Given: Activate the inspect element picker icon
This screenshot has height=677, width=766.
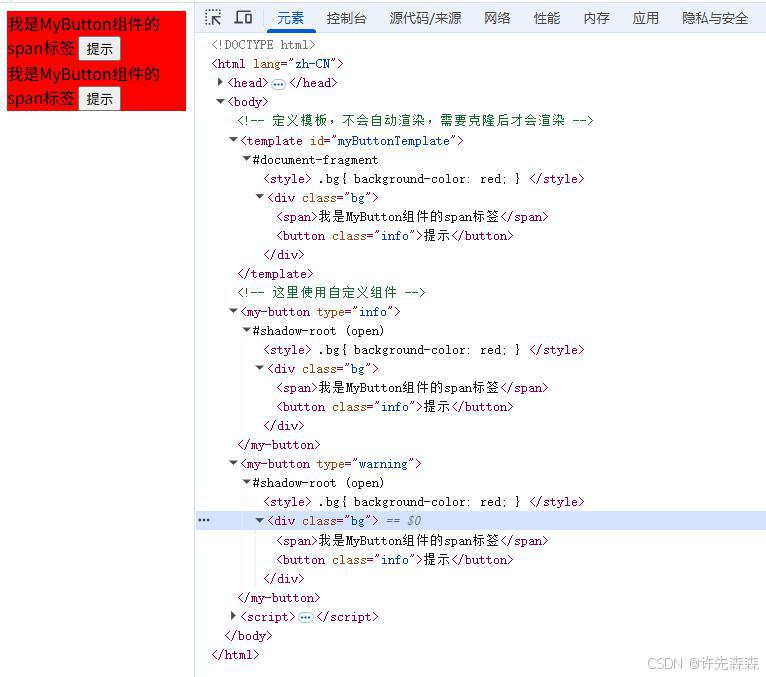Looking at the screenshot, I should tap(213, 18).
